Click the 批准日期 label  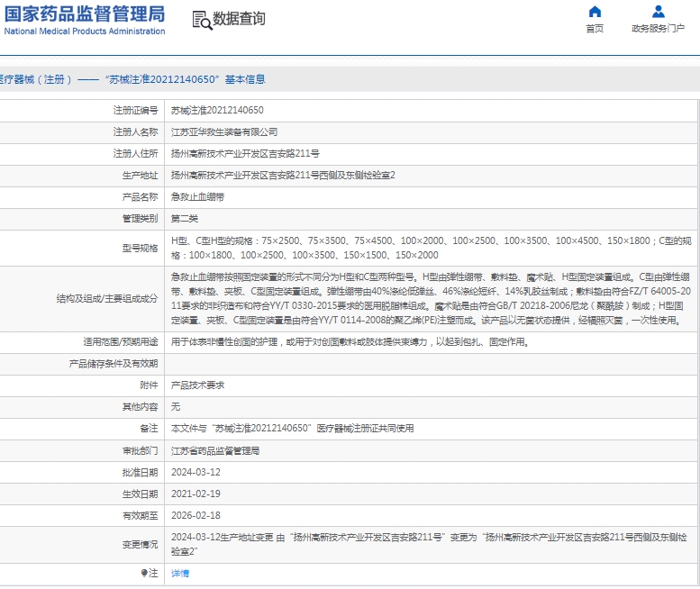pos(141,472)
